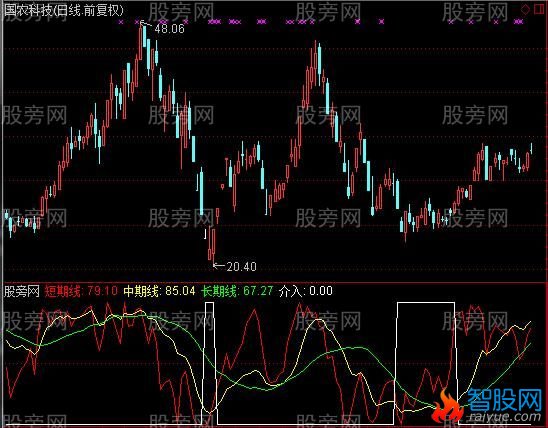Click the peak candlestick marked 48.06
This screenshot has height=428, width=548.
(141, 41)
